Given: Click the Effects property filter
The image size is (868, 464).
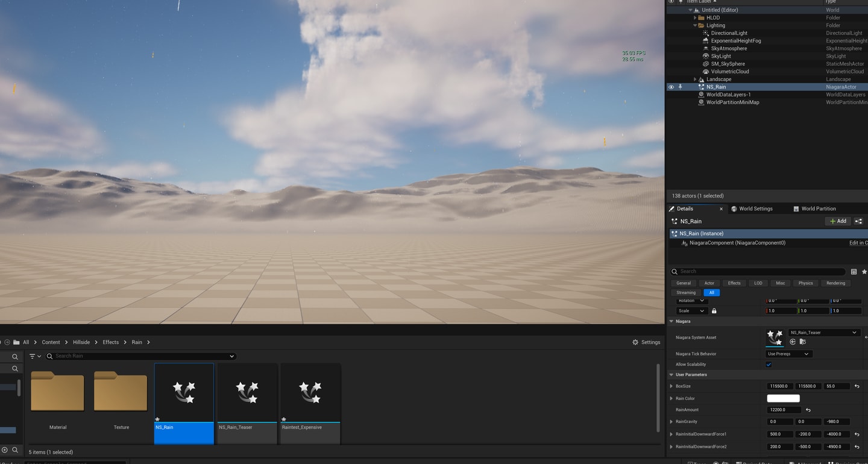Looking at the screenshot, I should [x=734, y=283].
